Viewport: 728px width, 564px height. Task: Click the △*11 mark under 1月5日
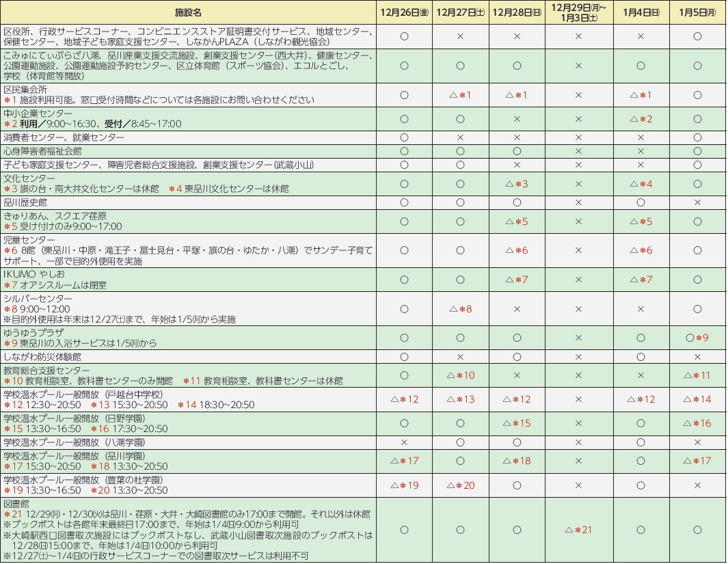point(697,375)
